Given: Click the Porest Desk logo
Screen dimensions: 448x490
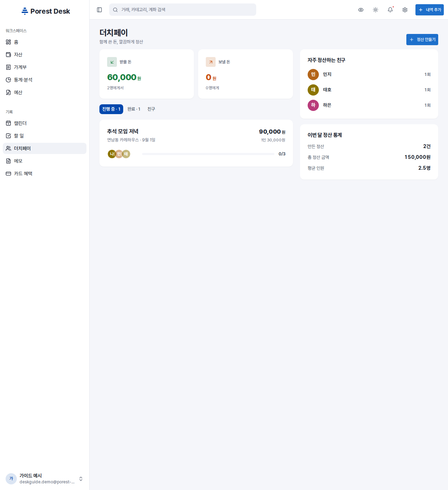Looking at the screenshot, I should [x=45, y=11].
